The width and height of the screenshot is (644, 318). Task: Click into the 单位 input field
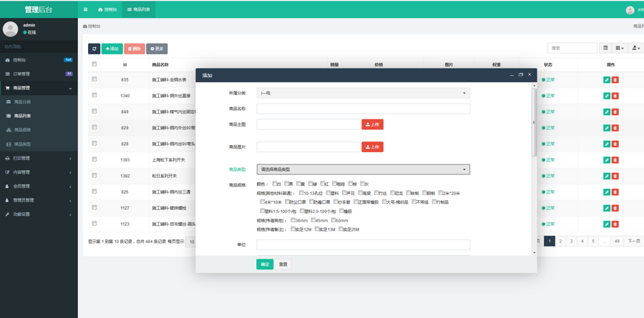pyautogui.click(x=363, y=244)
